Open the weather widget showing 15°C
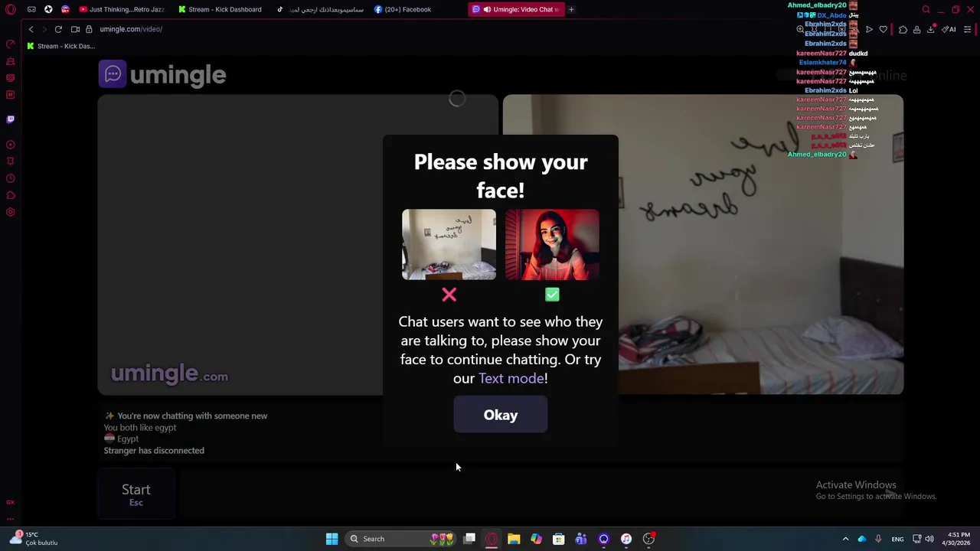 click(x=34, y=539)
